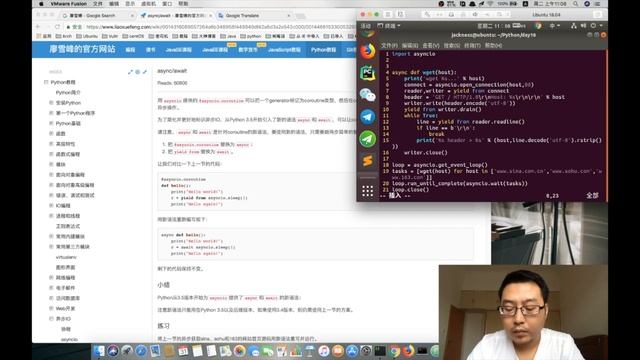
Task: Open Launchpad rocket icon in macOS dock
Action: pyautogui.click(x=127, y=351)
